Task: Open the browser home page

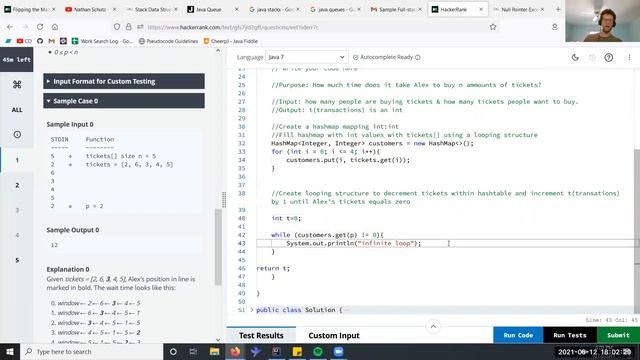Action: [x=55, y=27]
